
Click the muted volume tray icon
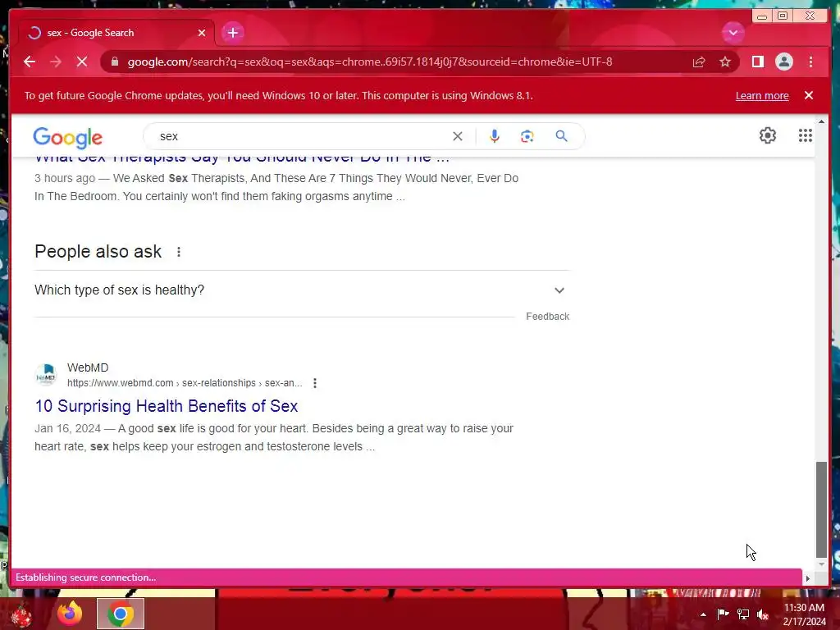pos(763,614)
